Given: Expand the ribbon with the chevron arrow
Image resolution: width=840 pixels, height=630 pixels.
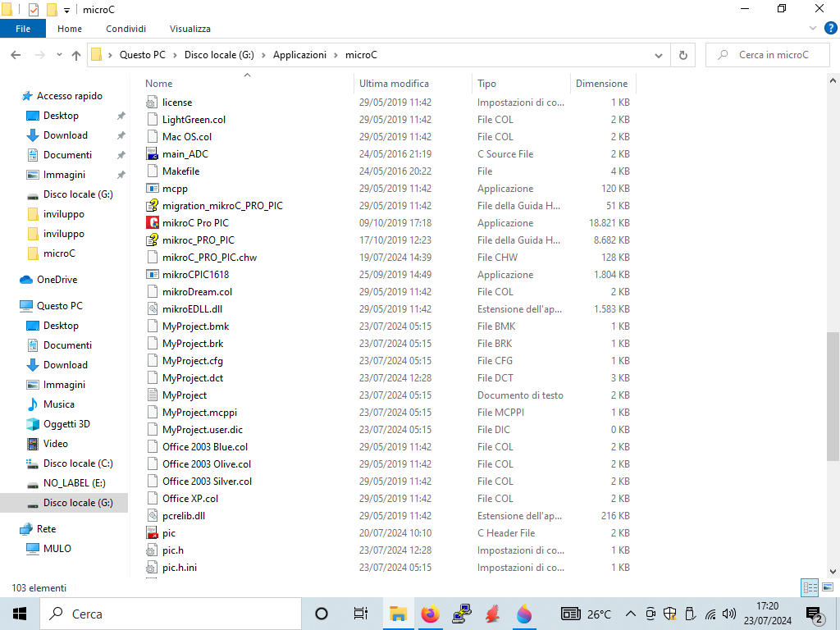Looking at the screenshot, I should tap(811, 29).
